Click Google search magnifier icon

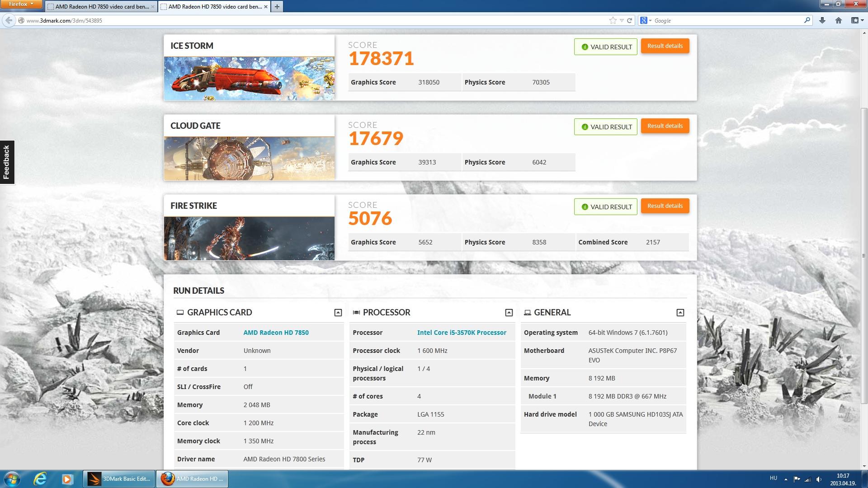pos(807,20)
